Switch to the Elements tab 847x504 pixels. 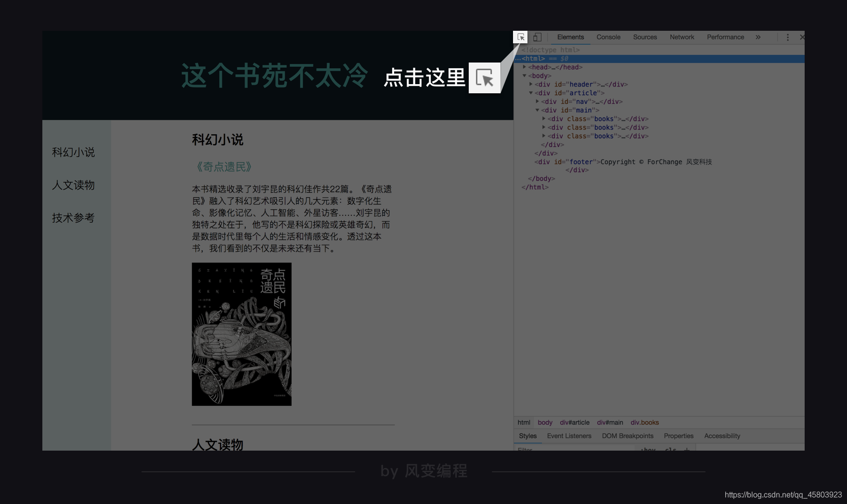tap(570, 37)
